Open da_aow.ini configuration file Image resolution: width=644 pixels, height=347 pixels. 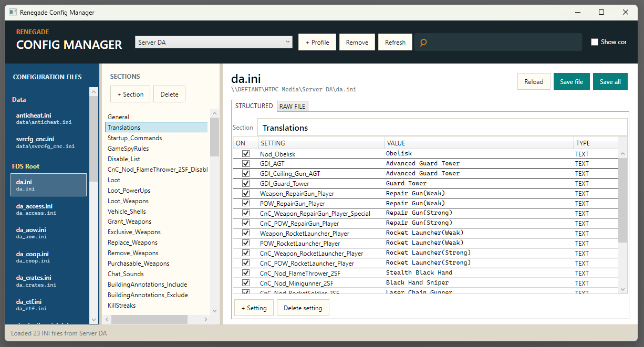point(48,233)
